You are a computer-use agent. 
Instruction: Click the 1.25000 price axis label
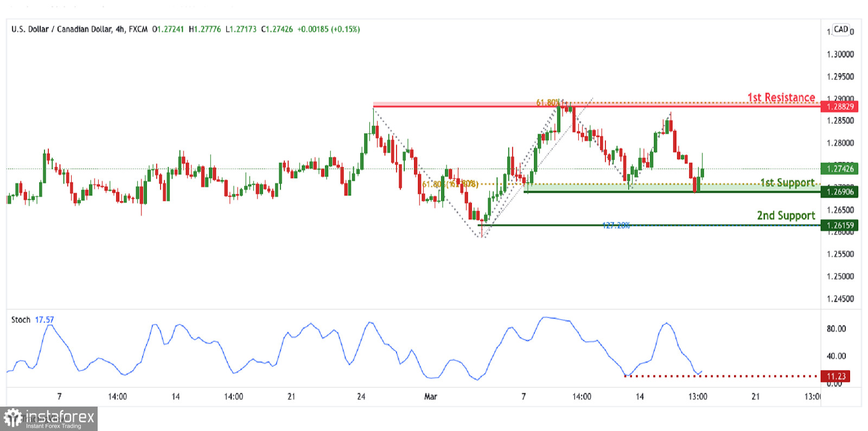[840, 276]
